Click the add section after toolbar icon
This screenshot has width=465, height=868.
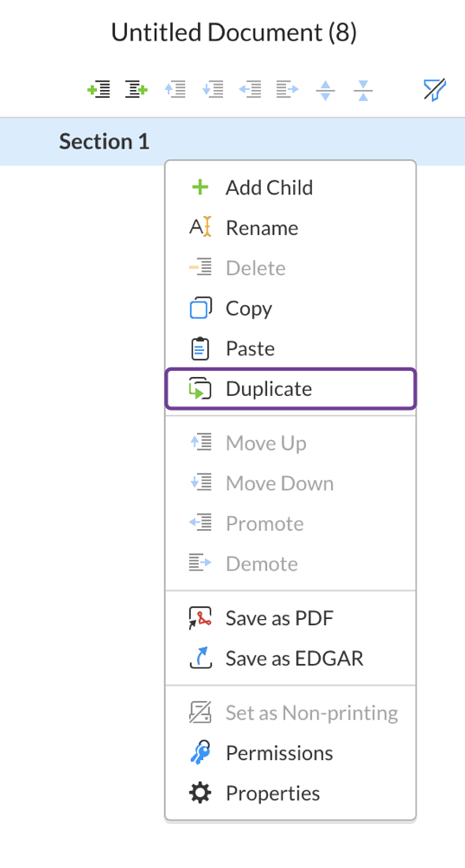tap(137, 89)
